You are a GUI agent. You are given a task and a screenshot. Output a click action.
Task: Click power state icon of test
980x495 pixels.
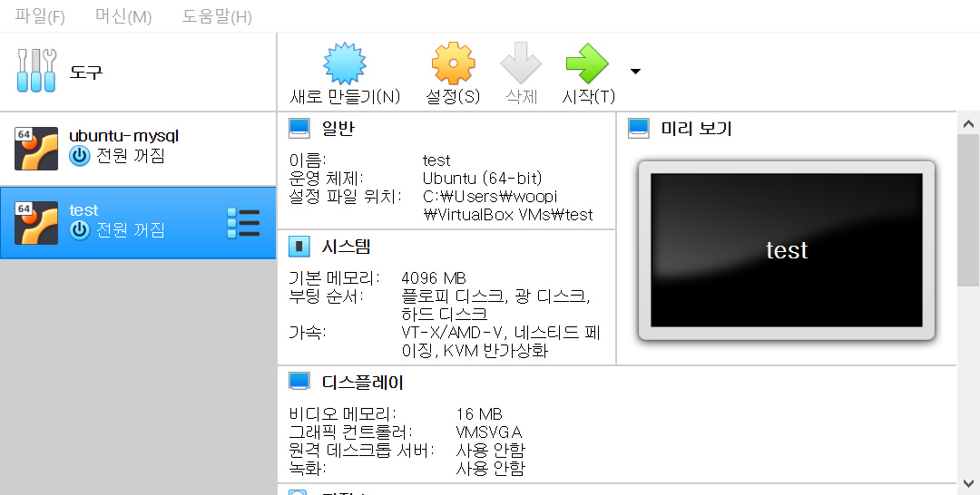coord(79,229)
